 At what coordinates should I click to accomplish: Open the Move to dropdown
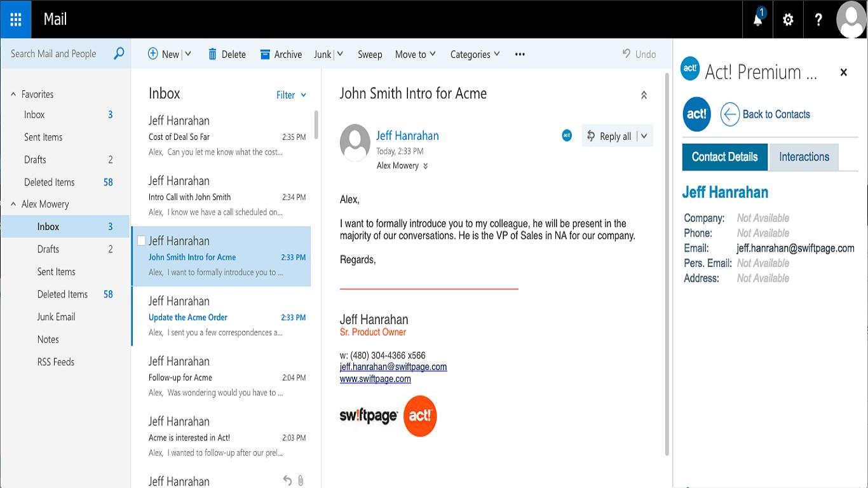point(416,54)
